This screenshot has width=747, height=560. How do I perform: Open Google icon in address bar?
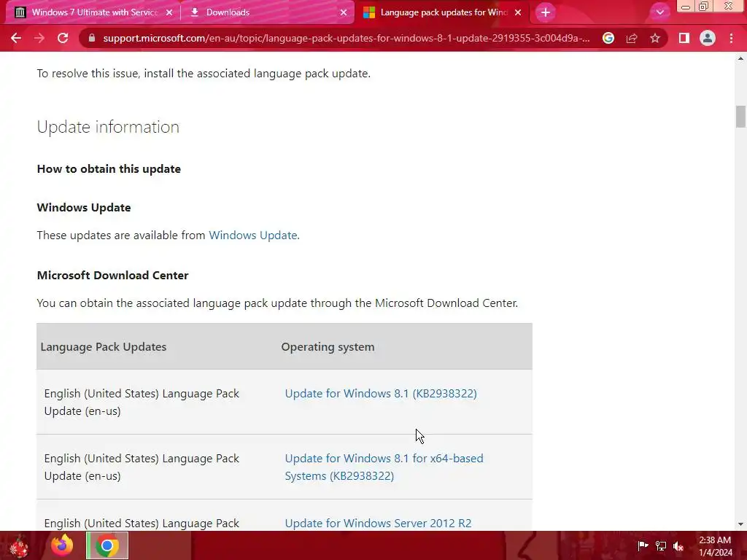click(608, 38)
